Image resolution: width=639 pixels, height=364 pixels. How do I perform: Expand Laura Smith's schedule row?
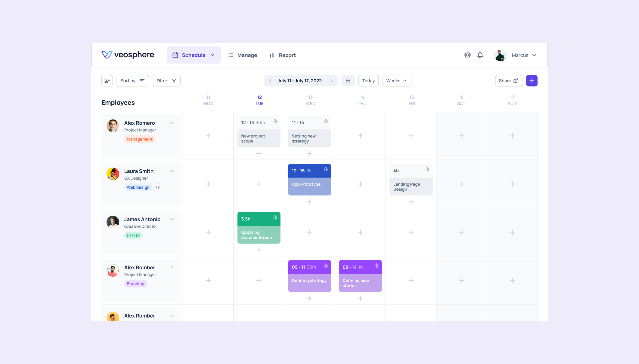click(172, 171)
